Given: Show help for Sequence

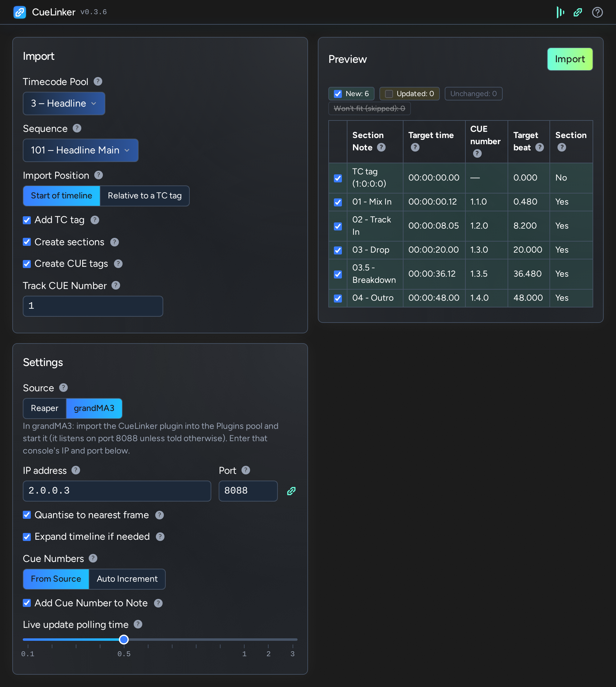Looking at the screenshot, I should point(77,128).
